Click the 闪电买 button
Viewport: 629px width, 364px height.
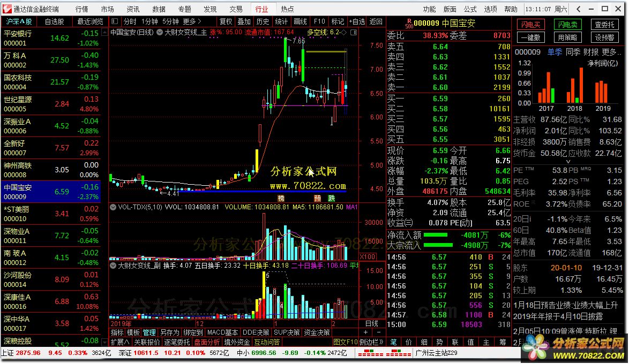pyautogui.click(x=531, y=25)
